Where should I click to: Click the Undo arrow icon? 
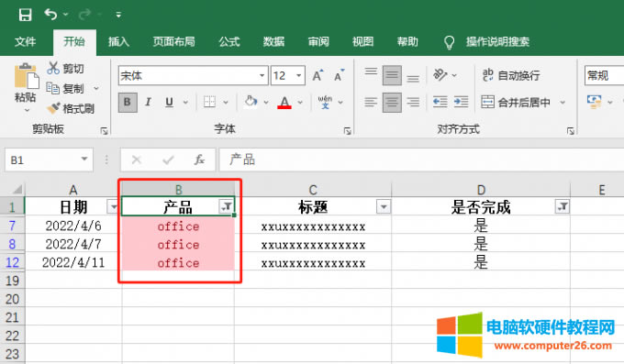coord(50,15)
